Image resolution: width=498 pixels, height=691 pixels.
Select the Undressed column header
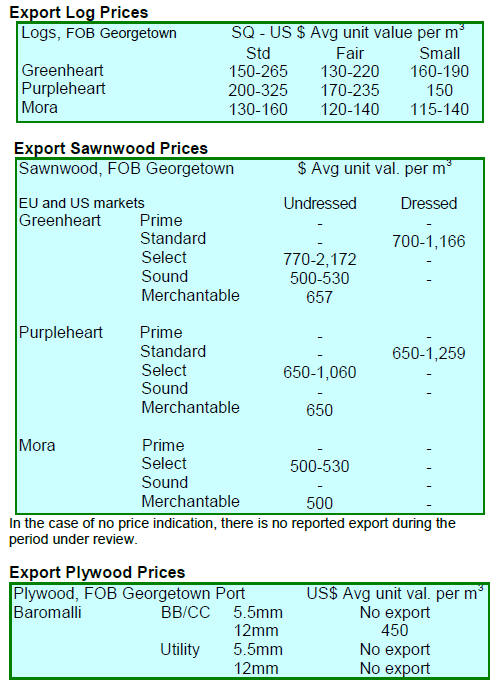(x=320, y=204)
